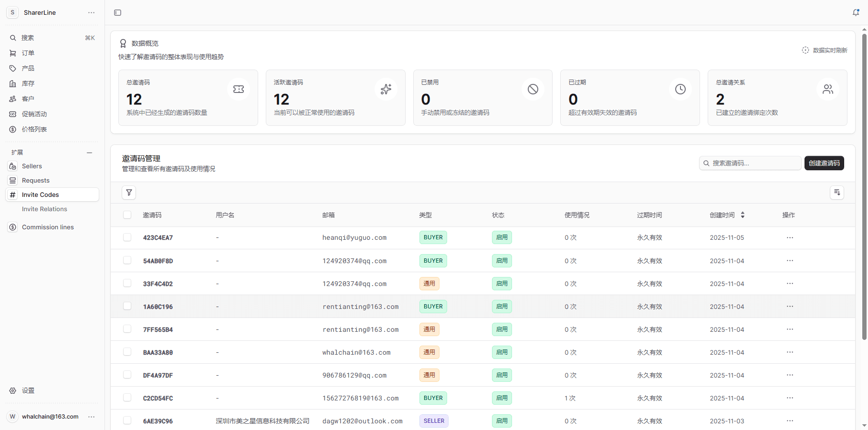868x430 pixels.
Task: Open Commission lines in sidebar
Action: (x=48, y=227)
